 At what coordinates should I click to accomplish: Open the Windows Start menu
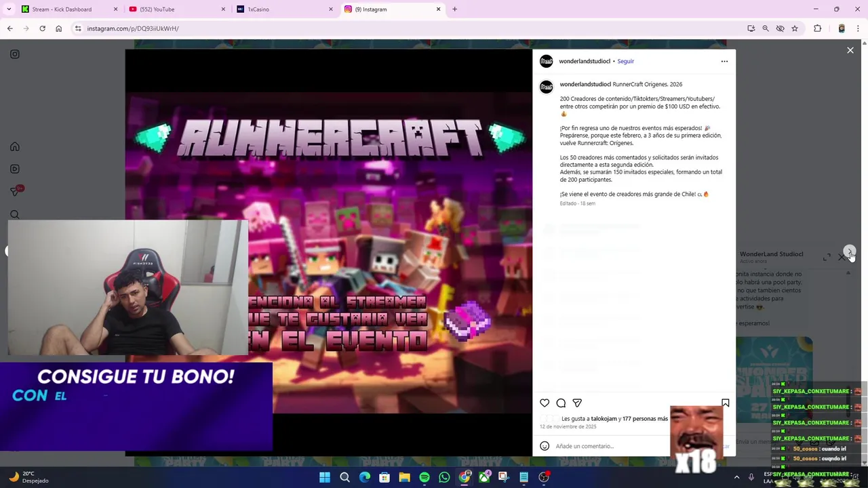pos(325,477)
